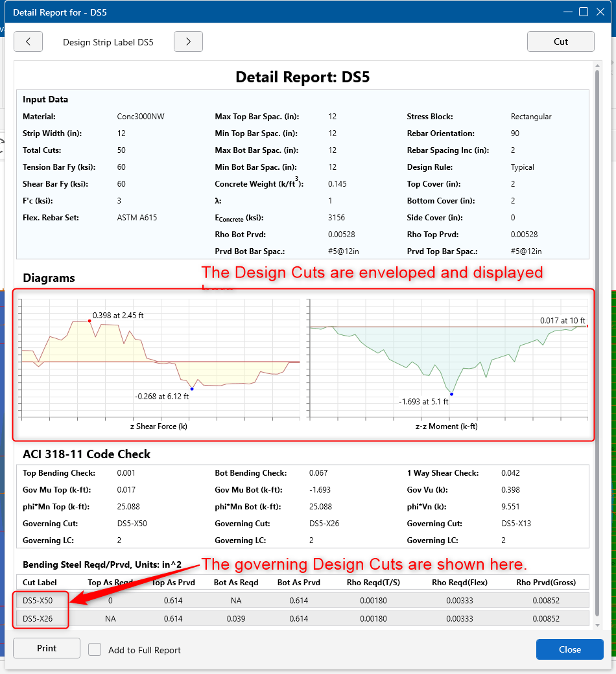The width and height of the screenshot is (616, 674).
Task: Click the moment minimum marker at 5.1 ft
Action: pos(451,393)
